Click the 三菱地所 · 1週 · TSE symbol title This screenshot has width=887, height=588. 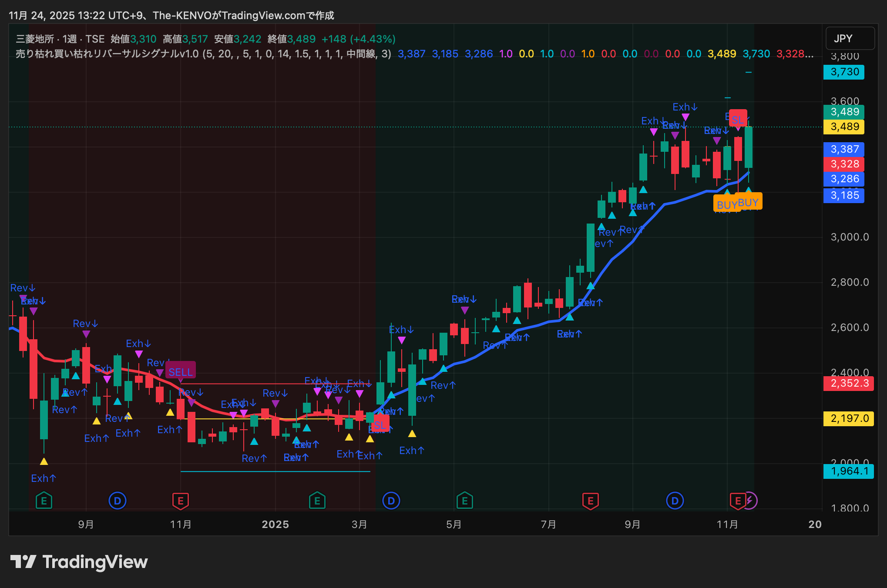coord(60,39)
